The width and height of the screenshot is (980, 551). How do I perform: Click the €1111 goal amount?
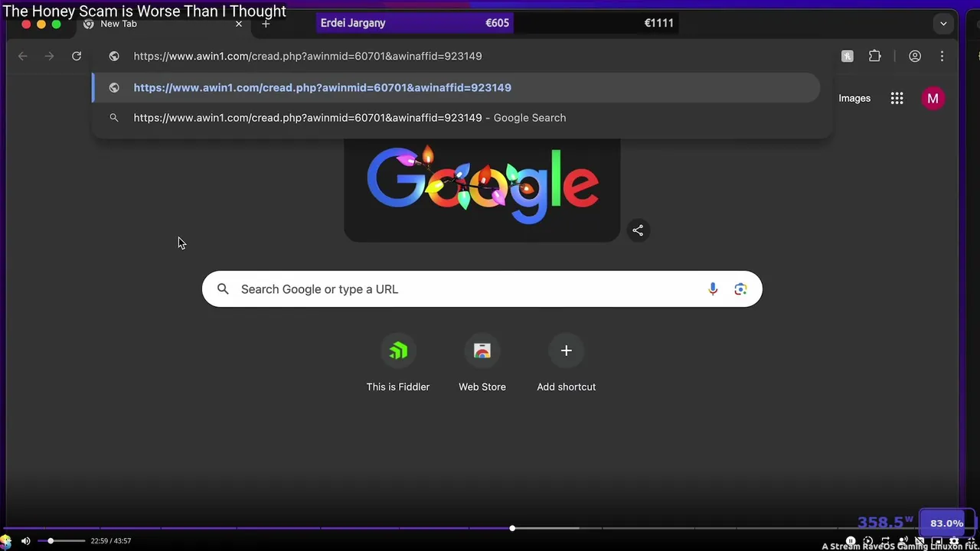(658, 23)
